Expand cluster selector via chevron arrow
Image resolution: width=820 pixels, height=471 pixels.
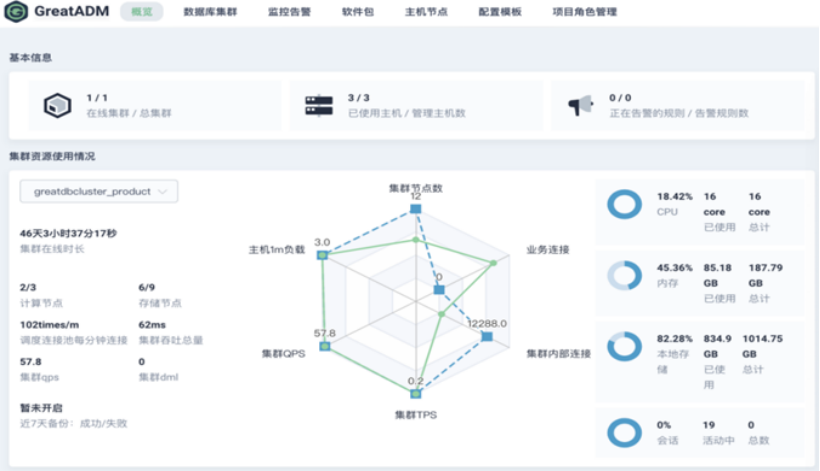[163, 191]
